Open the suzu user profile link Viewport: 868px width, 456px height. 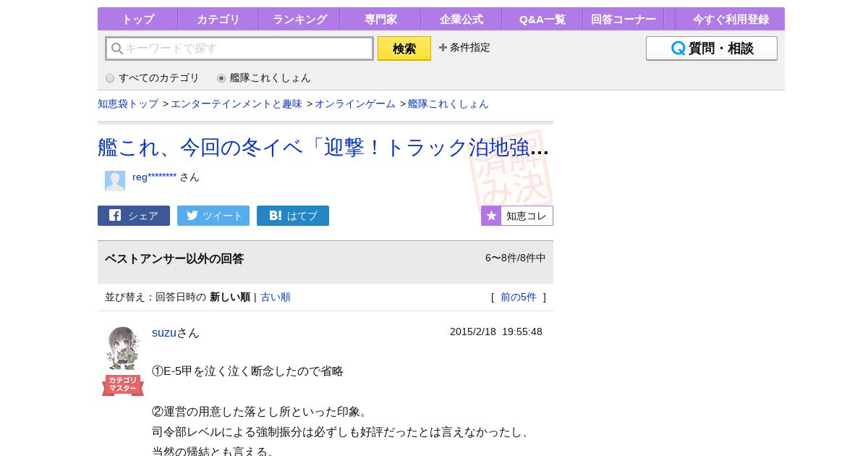164,332
